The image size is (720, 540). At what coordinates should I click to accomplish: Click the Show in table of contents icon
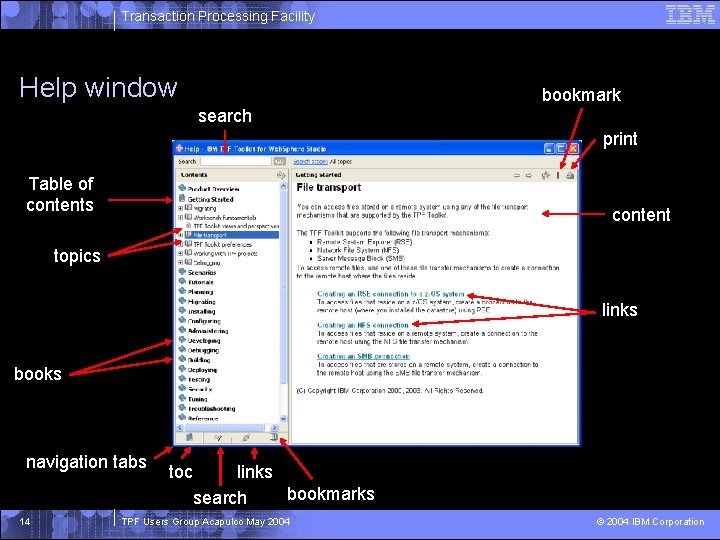[x=546, y=175]
